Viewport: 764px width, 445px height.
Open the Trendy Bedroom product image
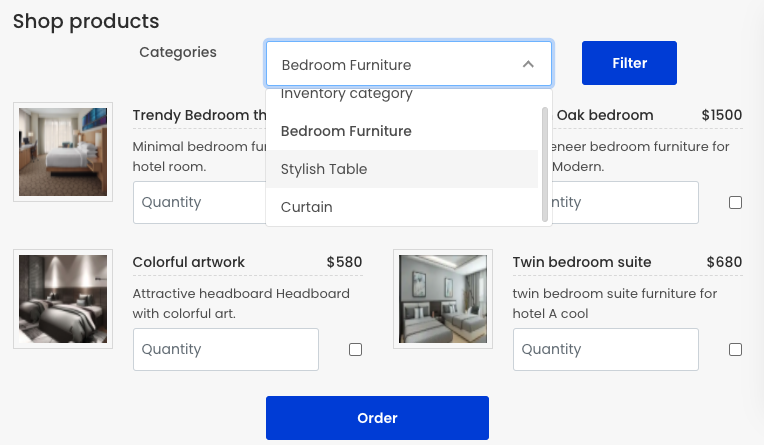(63, 152)
